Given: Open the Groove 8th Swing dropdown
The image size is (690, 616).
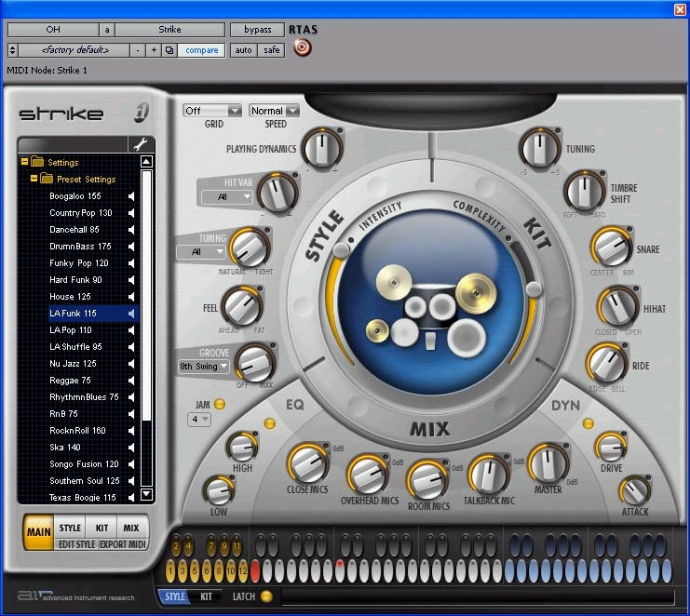Looking at the screenshot, I should click(x=204, y=367).
